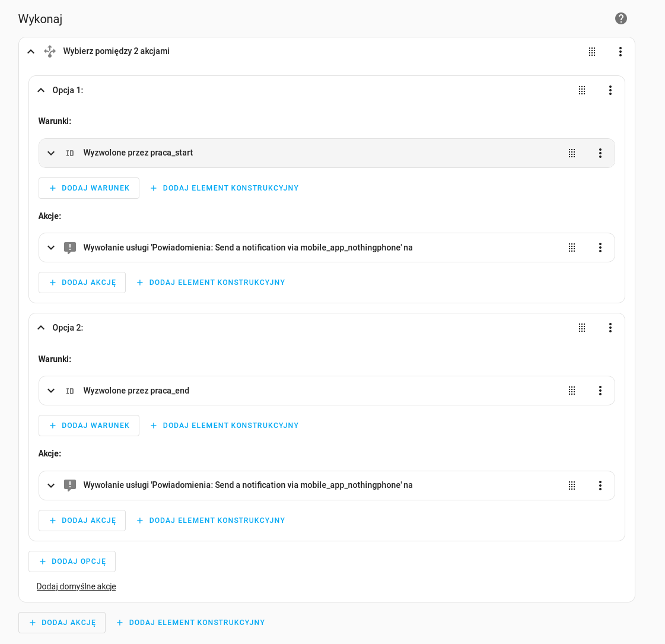
Task: Open three-dot menu of Opcja 2 notification action
Action: tap(600, 486)
